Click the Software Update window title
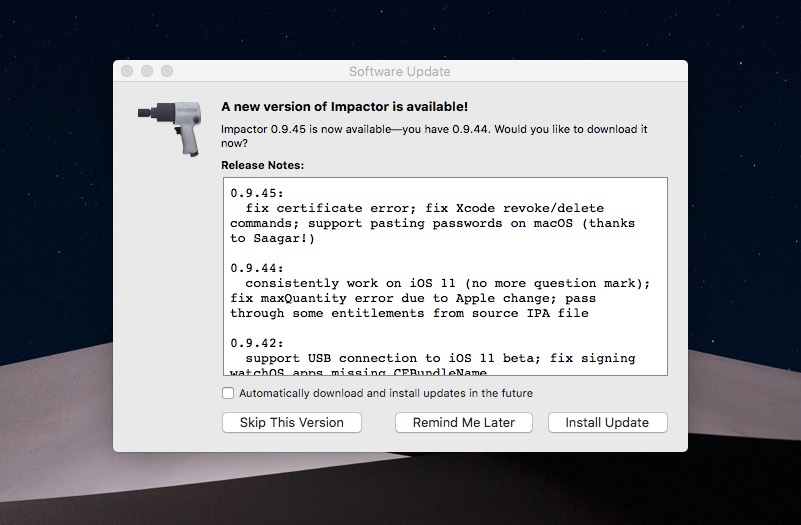Screen dimensions: 801x525 (x=399, y=71)
